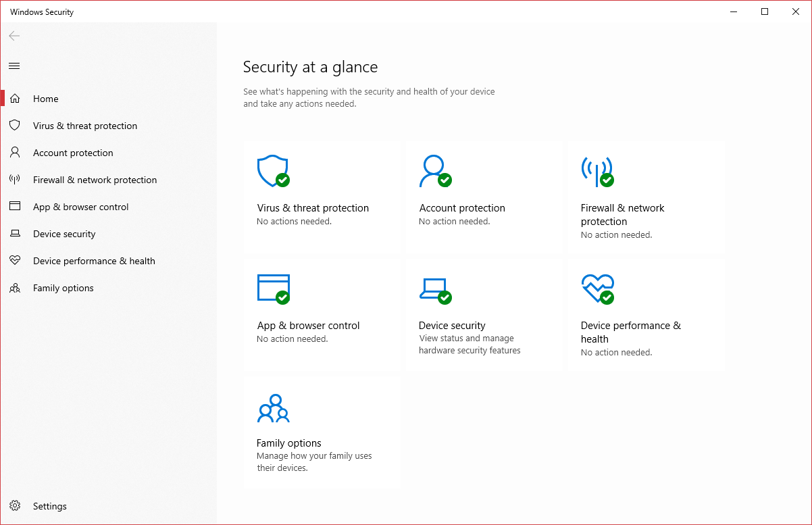
Task: Click the large laptop icon on Device security card
Action: pyautogui.click(x=435, y=291)
